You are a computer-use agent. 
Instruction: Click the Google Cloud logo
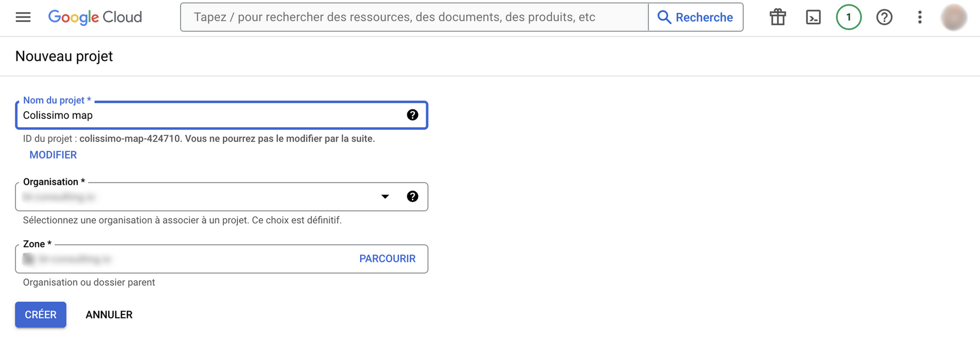95,17
